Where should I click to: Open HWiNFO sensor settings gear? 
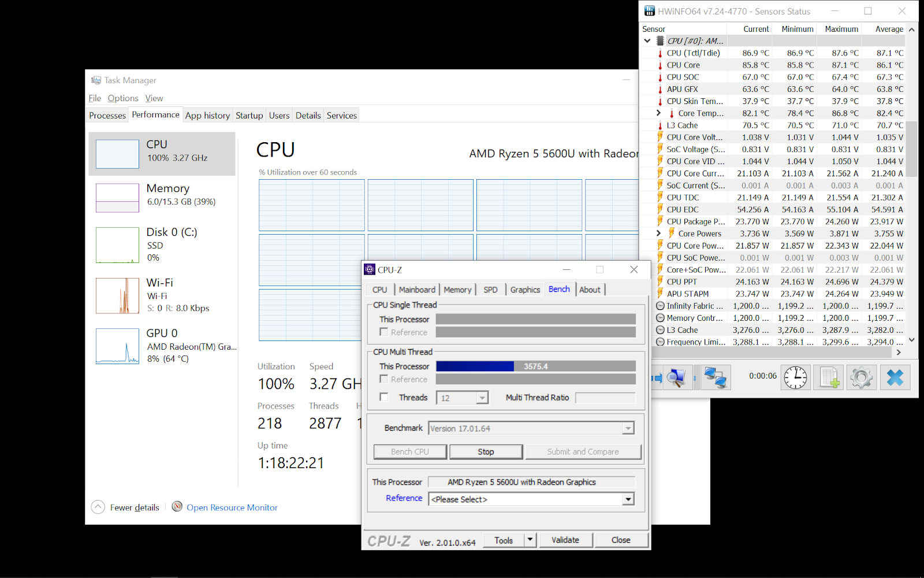862,378
